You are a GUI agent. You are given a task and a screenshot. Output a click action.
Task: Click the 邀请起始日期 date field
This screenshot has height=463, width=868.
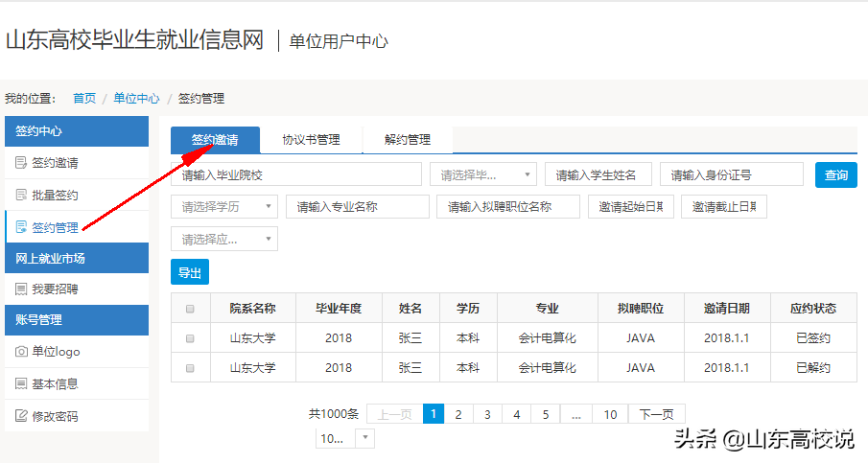(x=630, y=207)
